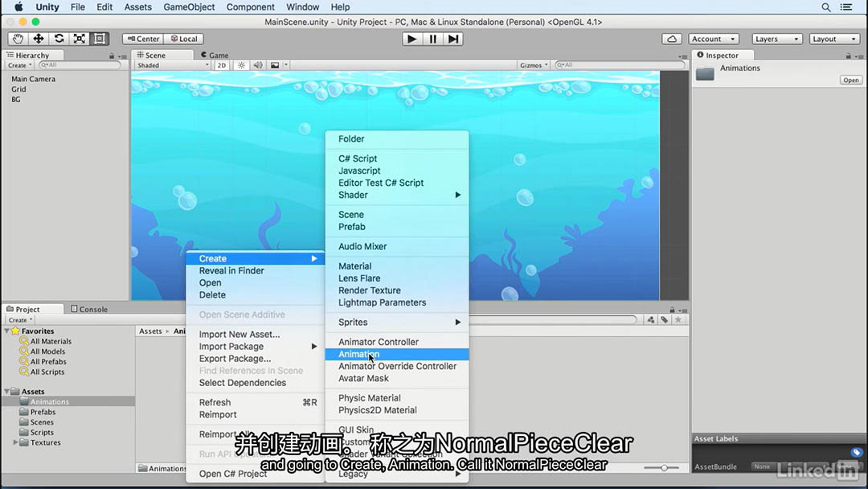Click the Hierarchy search field

[80, 65]
